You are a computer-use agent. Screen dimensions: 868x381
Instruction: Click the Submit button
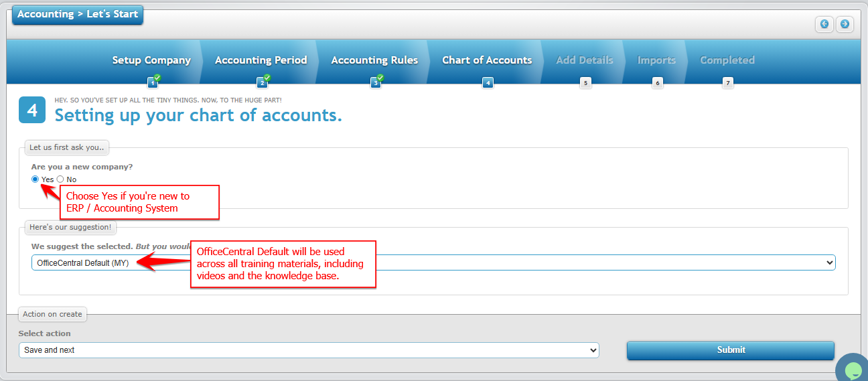tap(731, 350)
